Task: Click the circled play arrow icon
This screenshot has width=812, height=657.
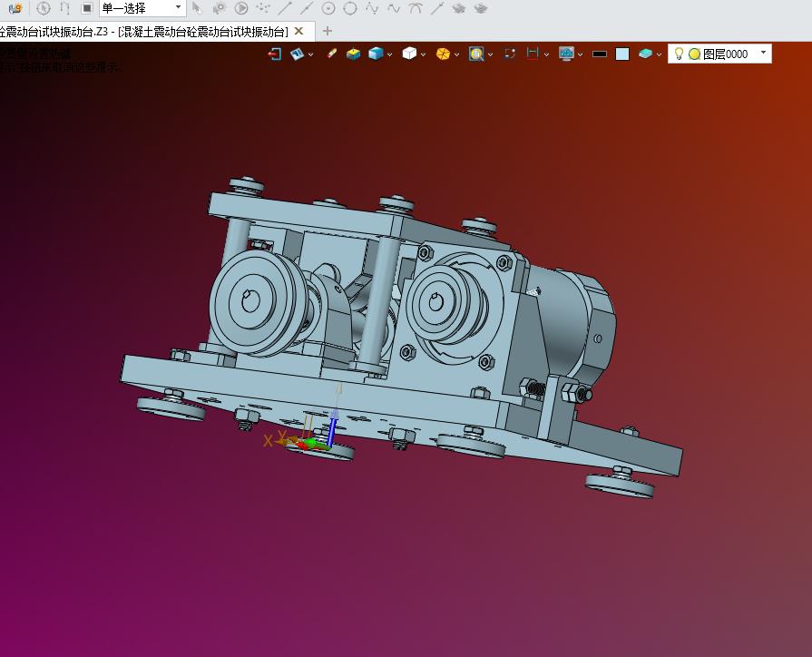Action: [240, 8]
